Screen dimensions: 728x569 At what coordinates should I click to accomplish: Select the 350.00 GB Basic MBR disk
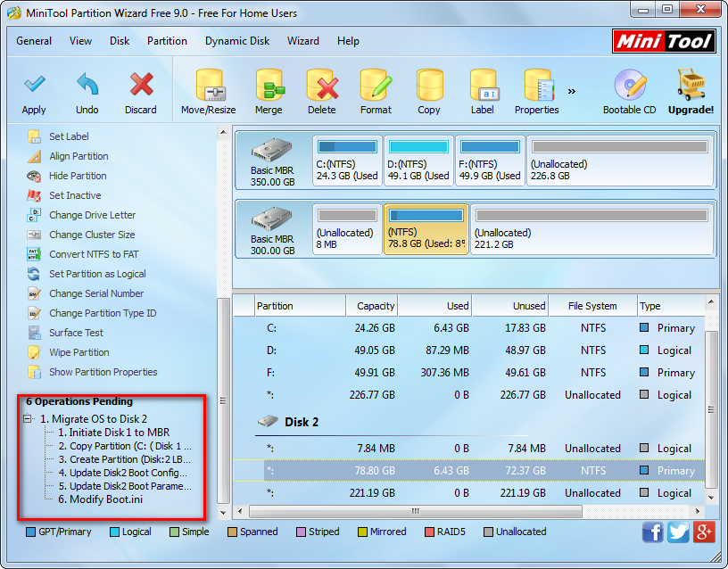(x=272, y=161)
